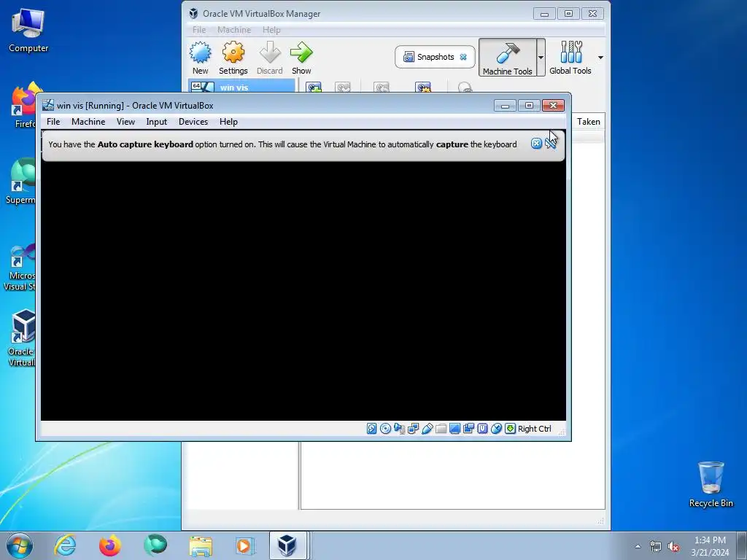
Task: Open Internet Explorer from the taskbar
Action: coord(65,545)
